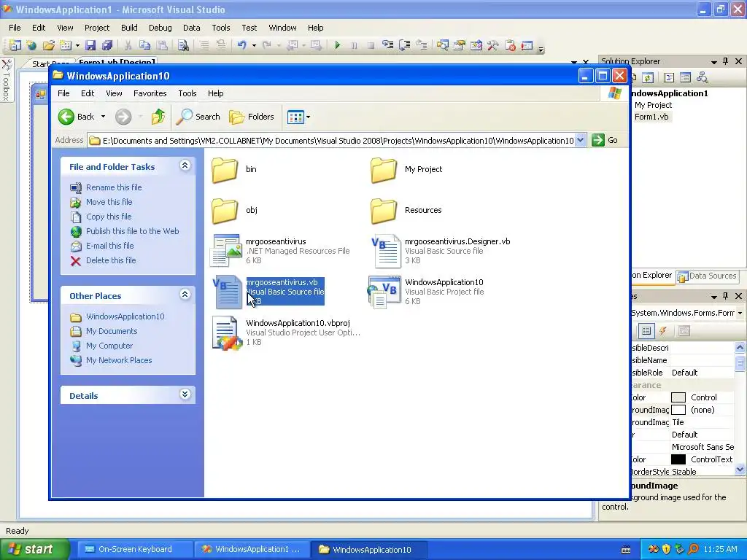Open the Project menu in Visual Studio
Image resolution: width=747 pixels, height=560 pixels.
(97, 28)
